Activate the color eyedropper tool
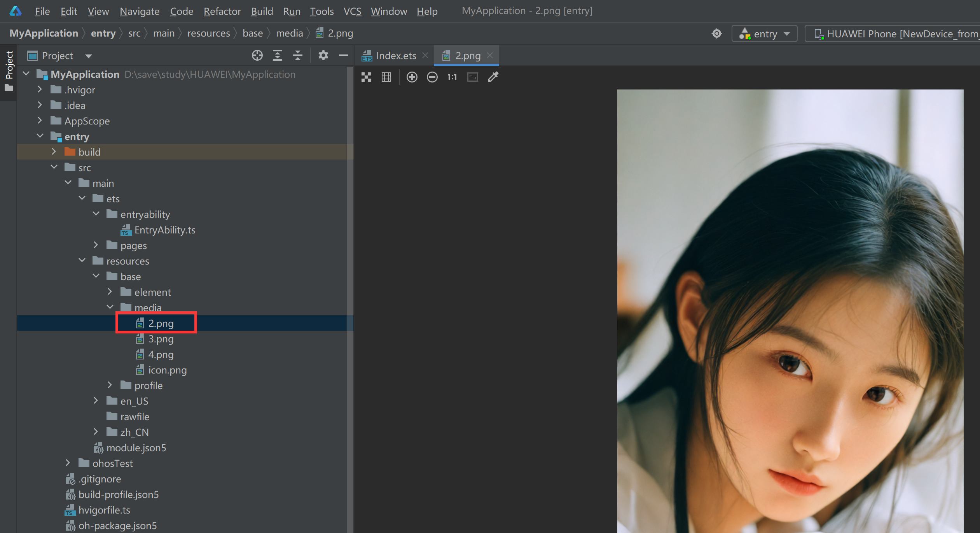The height and width of the screenshot is (533, 980). click(493, 77)
